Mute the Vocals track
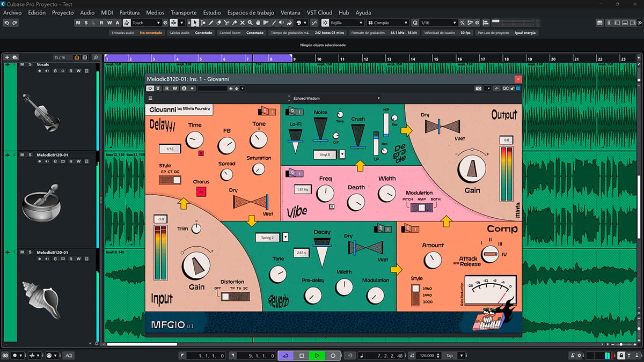This screenshot has height=362, width=644. click(x=22, y=64)
